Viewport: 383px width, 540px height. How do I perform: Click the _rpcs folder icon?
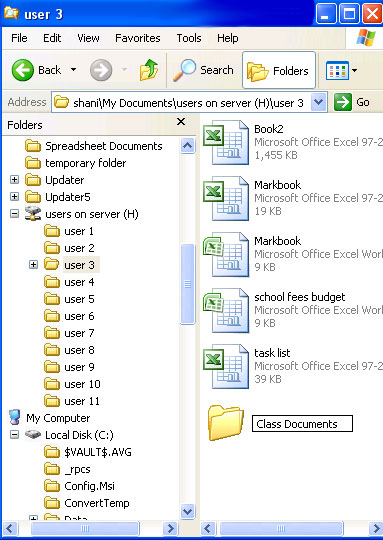click(52, 469)
